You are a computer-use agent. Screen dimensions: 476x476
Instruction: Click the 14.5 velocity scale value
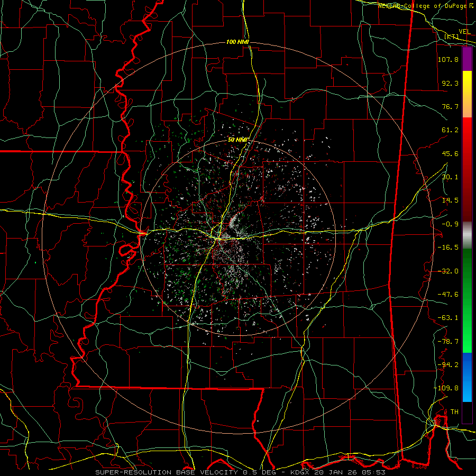coord(450,200)
